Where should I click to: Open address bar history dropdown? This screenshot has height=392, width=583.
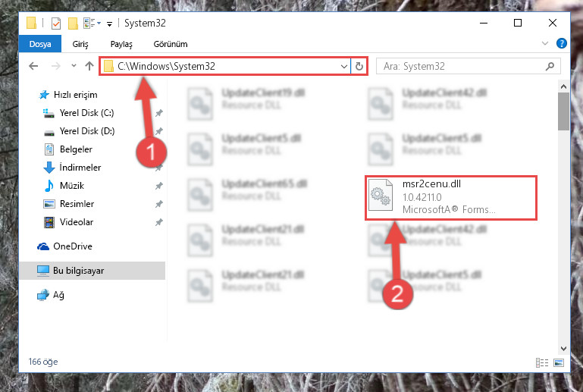click(344, 67)
